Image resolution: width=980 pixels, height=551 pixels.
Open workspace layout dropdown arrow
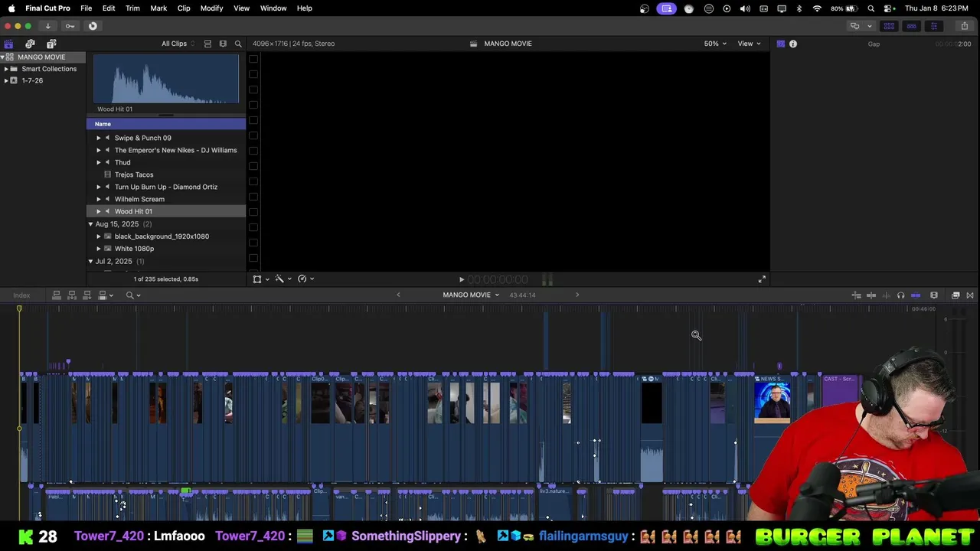pos(869,26)
